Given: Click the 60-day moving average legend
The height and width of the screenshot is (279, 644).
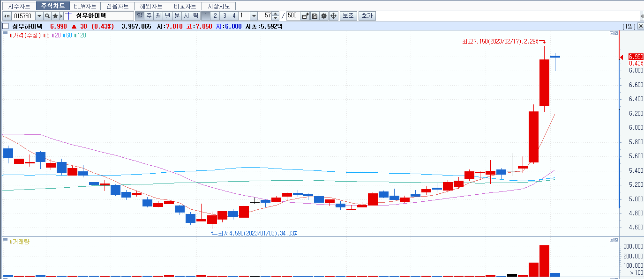Looking at the screenshot, I should coord(68,35).
